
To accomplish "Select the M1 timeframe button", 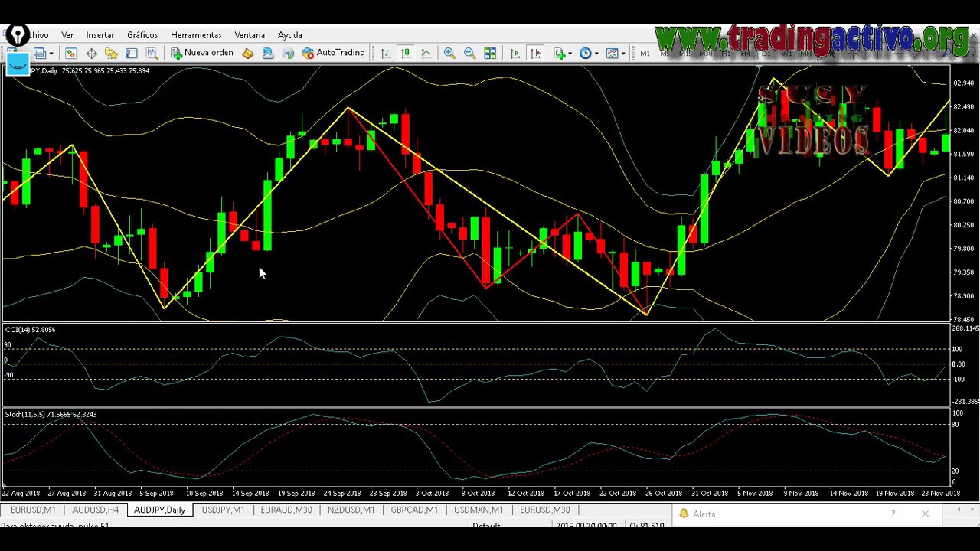I will click(645, 53).
